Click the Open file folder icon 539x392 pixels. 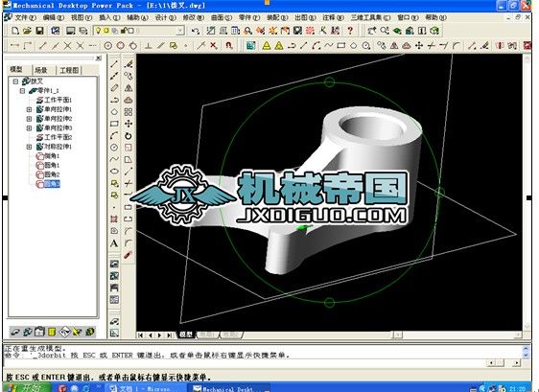(x=27, y=31)
